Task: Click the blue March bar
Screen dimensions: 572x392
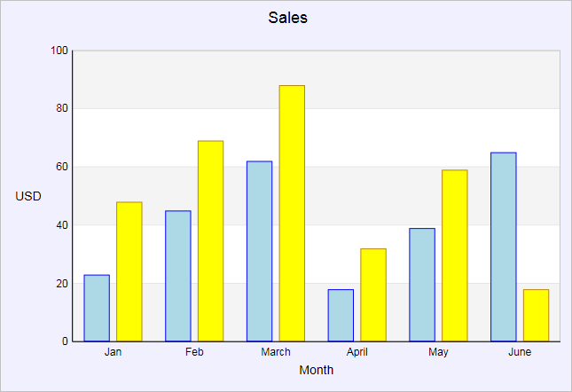Action: (259, 251)
